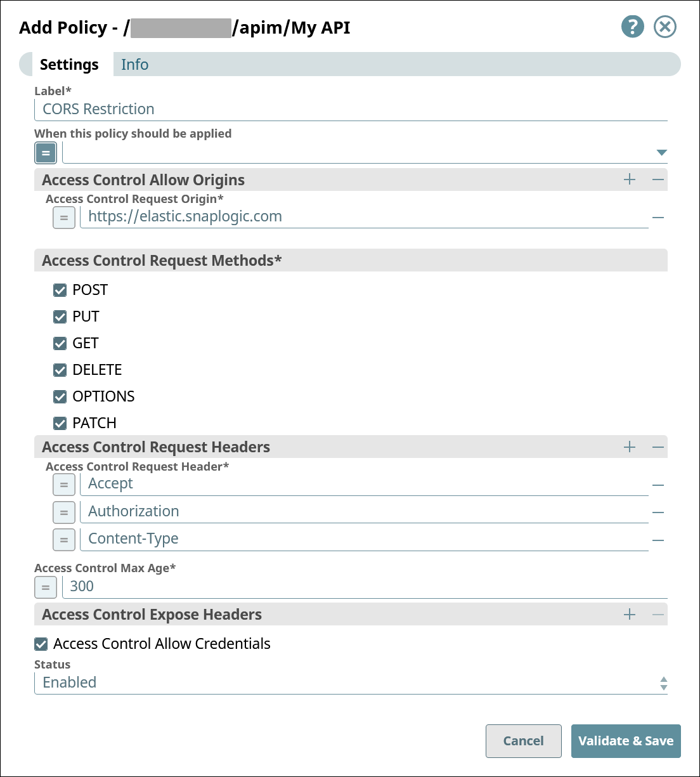
Task: Toggle expression mode for policy condition field
Action: click(x=45, y=152)
